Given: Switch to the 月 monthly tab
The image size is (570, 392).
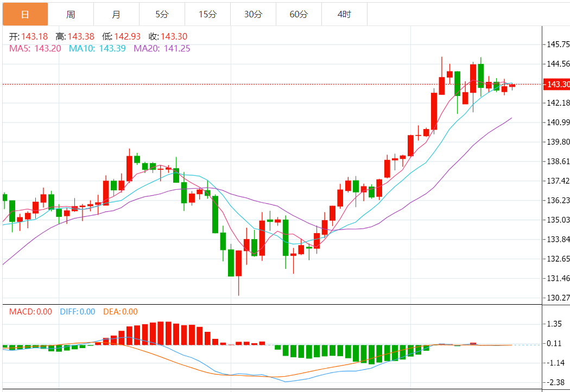Looking at the screenshot, I should [x=116, y=15].
